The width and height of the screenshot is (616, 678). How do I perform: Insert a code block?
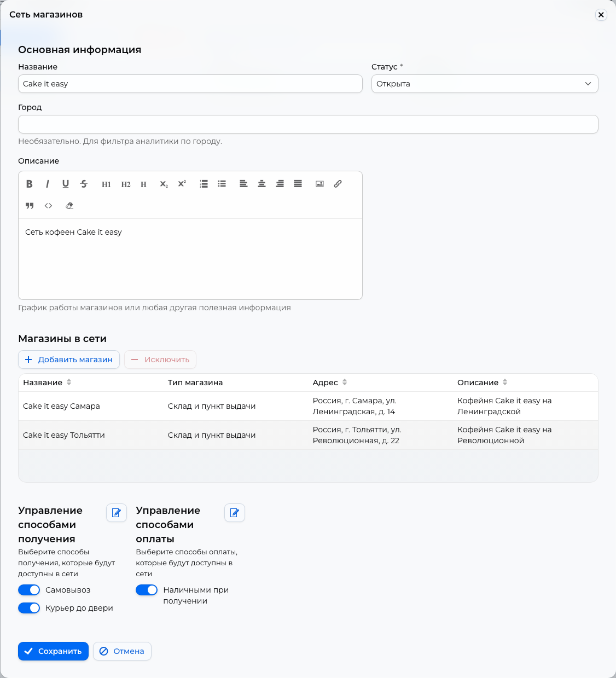49,206
